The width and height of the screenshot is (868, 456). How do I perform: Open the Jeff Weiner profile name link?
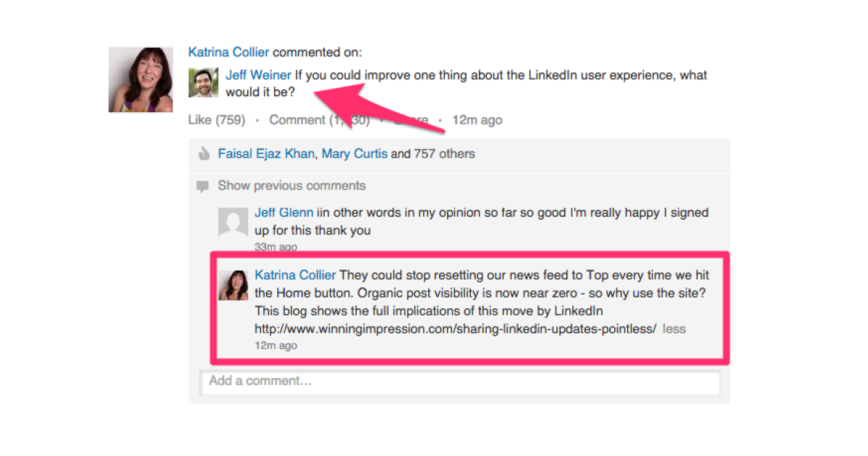[258, 75]
